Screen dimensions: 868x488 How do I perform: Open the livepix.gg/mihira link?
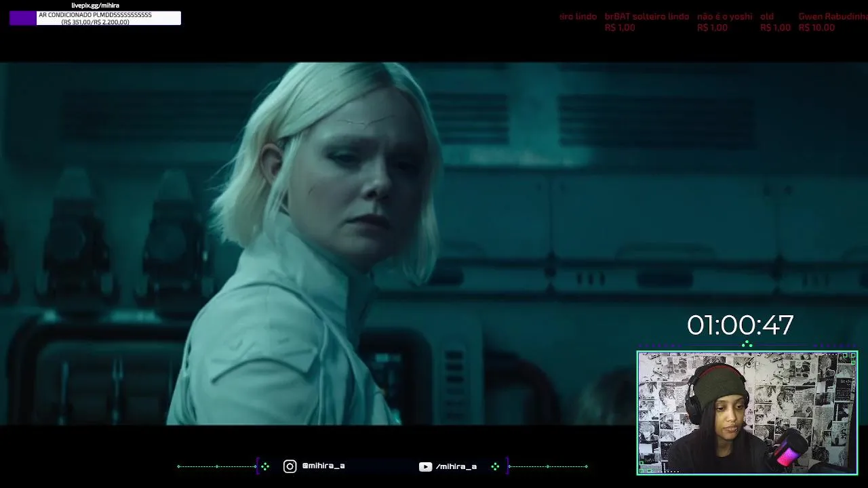pos(95,5)
